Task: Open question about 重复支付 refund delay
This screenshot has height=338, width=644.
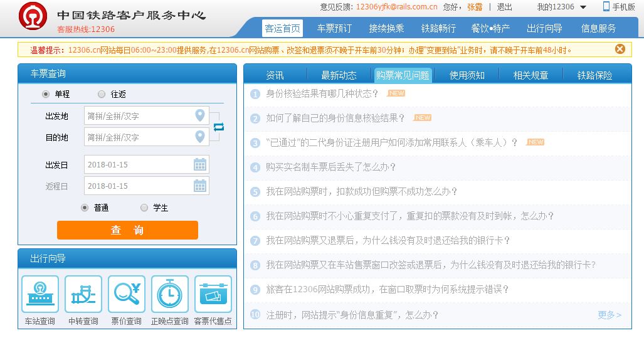Action: (410, 216)
